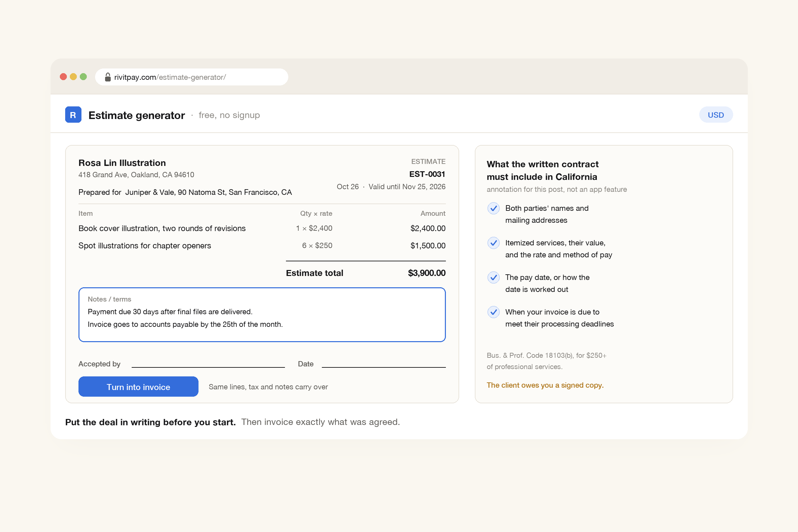
Task: Click the Estimate generator title
Action: coord(137,115)
